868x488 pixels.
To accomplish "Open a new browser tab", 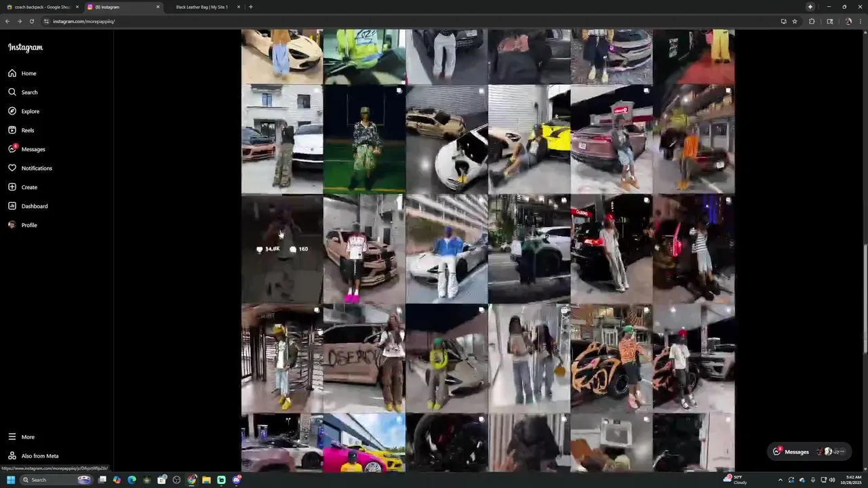I will (x=251, y=7).
